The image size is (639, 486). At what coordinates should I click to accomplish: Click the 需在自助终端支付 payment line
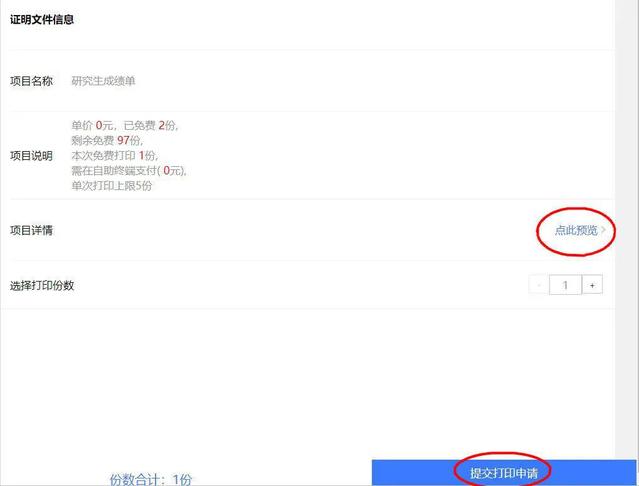coord(129,171)
